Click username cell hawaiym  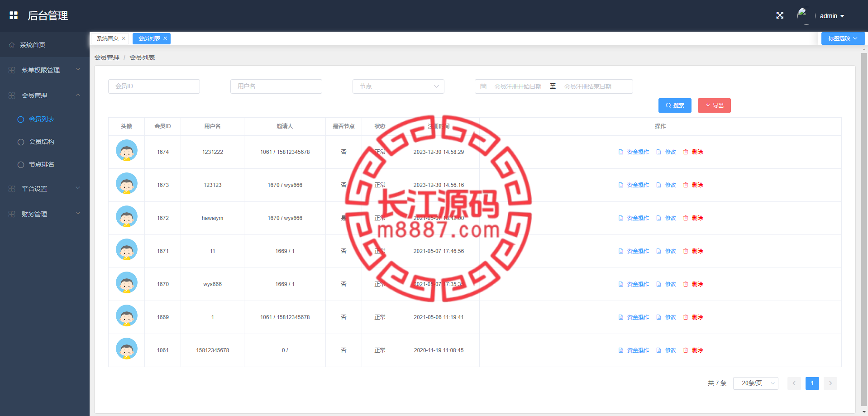(213, 218)
